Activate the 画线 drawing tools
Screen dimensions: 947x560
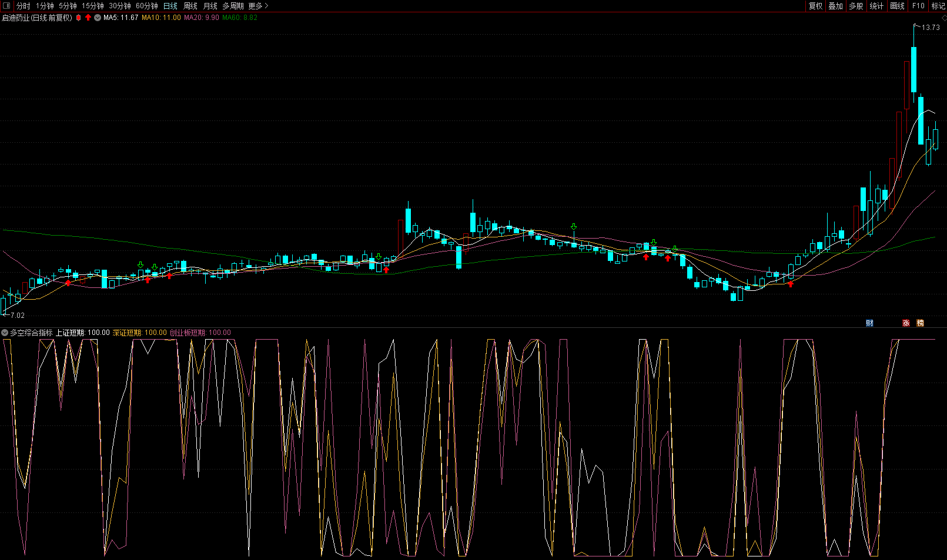pos(898,6)
